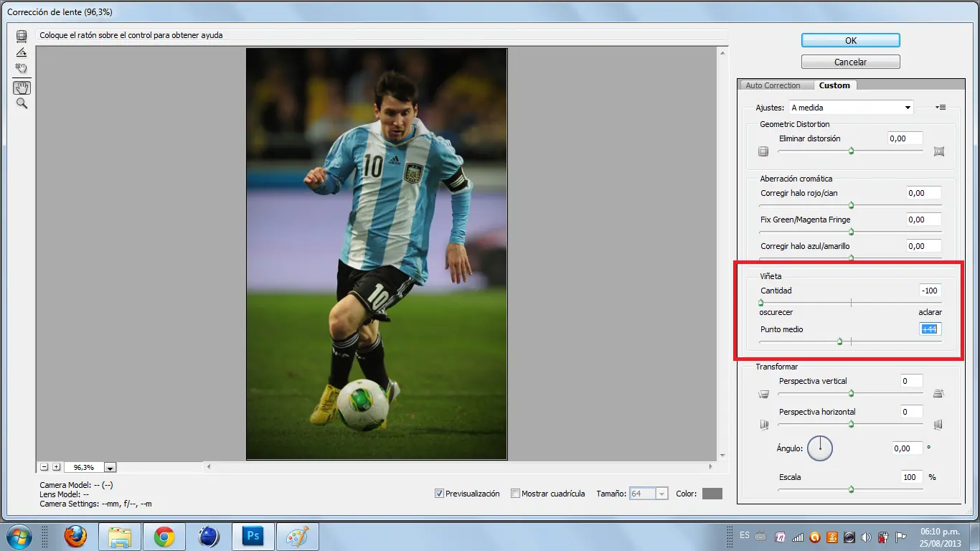Select the Hand tool

pos(22,88)
